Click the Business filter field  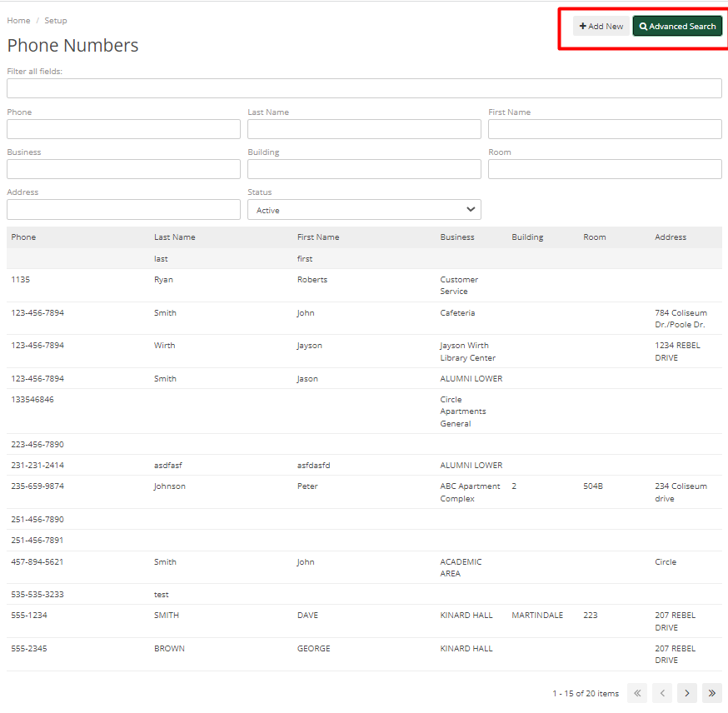pyautogui.click(x=123, y=168)
